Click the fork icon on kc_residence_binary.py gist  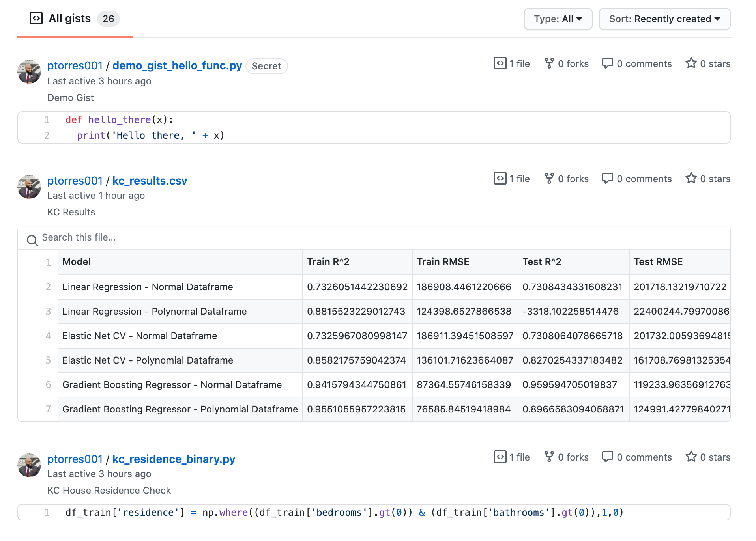548,457
